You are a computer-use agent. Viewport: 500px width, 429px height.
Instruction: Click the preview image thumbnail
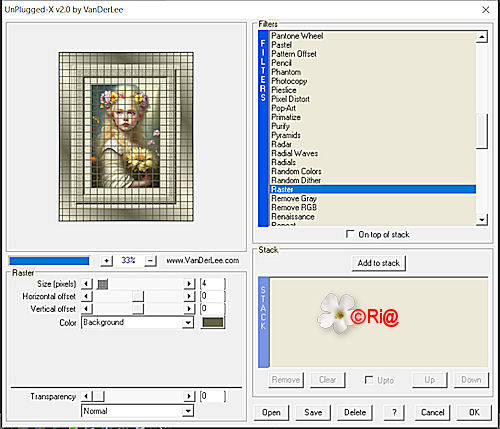pyautogui.click(x=126, y=137)
